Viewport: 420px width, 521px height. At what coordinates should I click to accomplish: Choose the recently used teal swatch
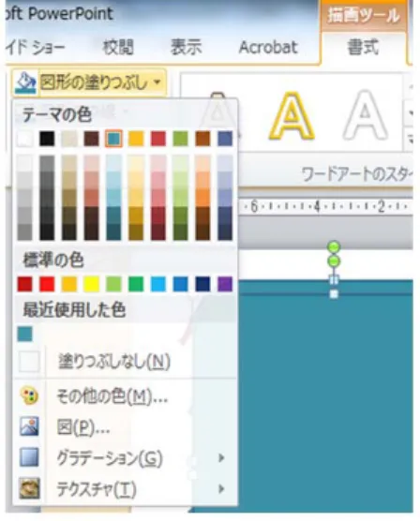pos(25,334)
